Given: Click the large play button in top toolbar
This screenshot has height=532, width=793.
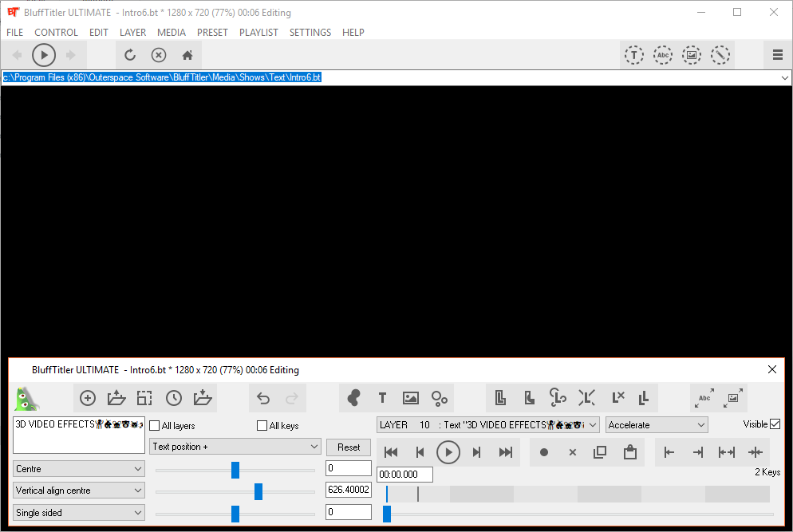Looking at the screenshot, I should [44, 54].
